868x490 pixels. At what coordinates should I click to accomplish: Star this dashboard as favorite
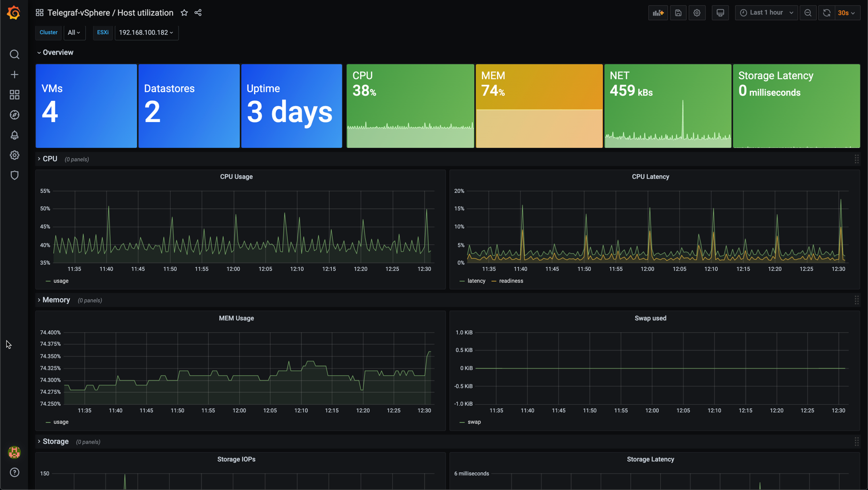coord(184,12)
